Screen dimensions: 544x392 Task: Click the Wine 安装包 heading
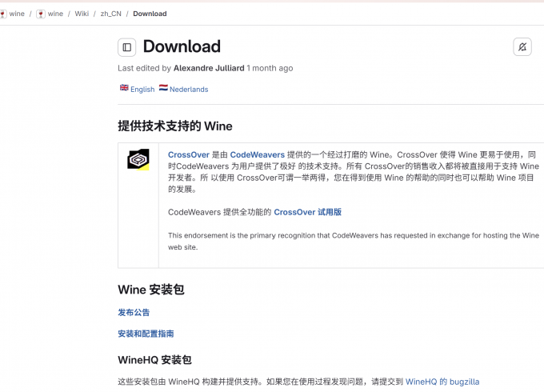click(x=151, y=290)
